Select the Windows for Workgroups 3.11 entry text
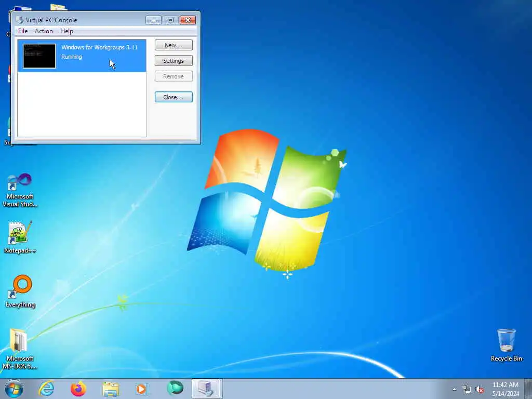This screenshot has height=399, width=532. point(99,47)
